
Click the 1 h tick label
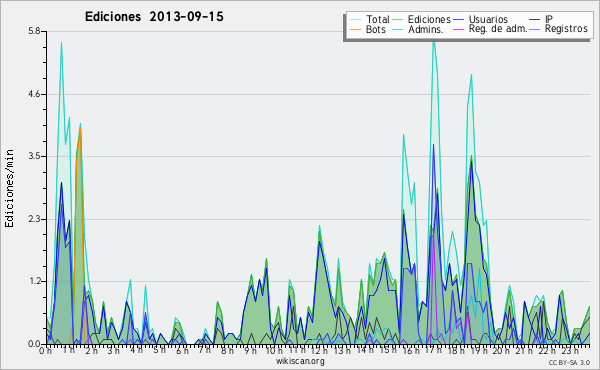(x=68, y=350)
